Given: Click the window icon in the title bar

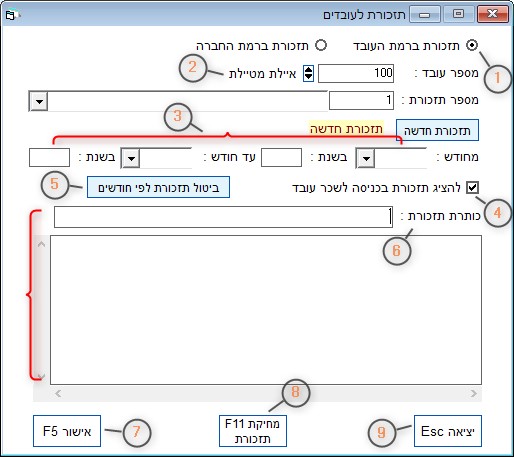Looking at the screenshot, I should click(12, 15).
